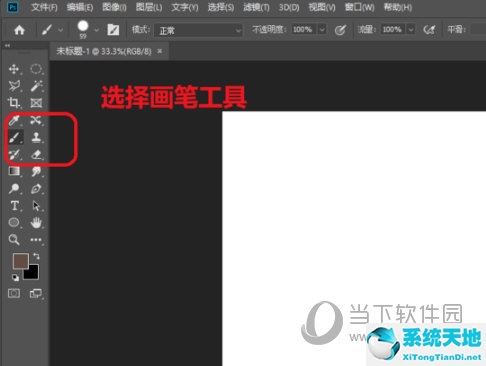The height and width of the screenshot is (366, 486).
Task: Open the 帮助(H) menu
Action: (x=398, y=7)
